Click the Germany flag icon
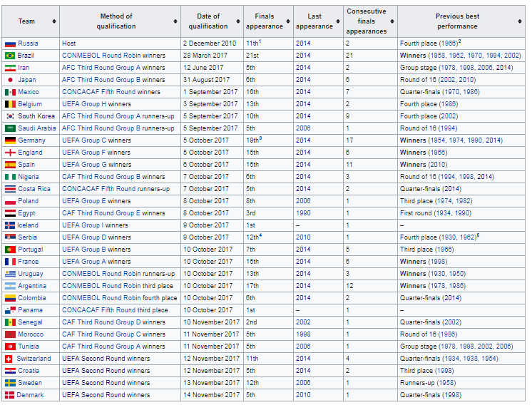The height and width of the screenshot is (405, 532). 10,140
